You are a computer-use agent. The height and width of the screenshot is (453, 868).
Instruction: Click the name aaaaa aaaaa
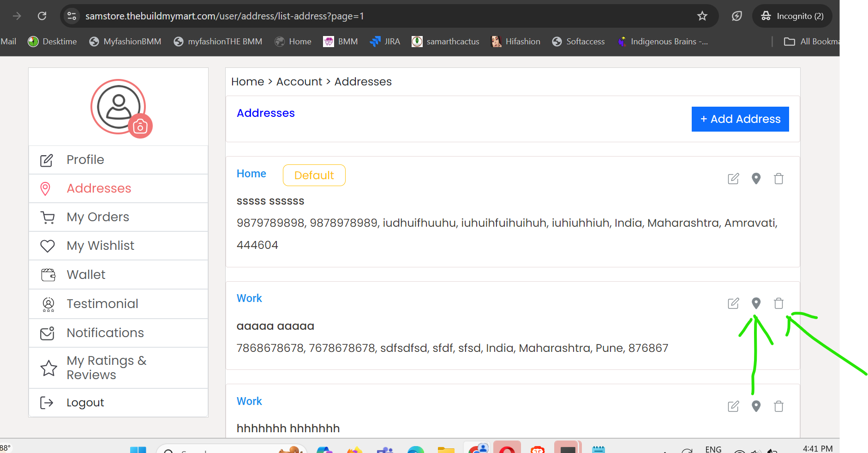coord(275,326)
